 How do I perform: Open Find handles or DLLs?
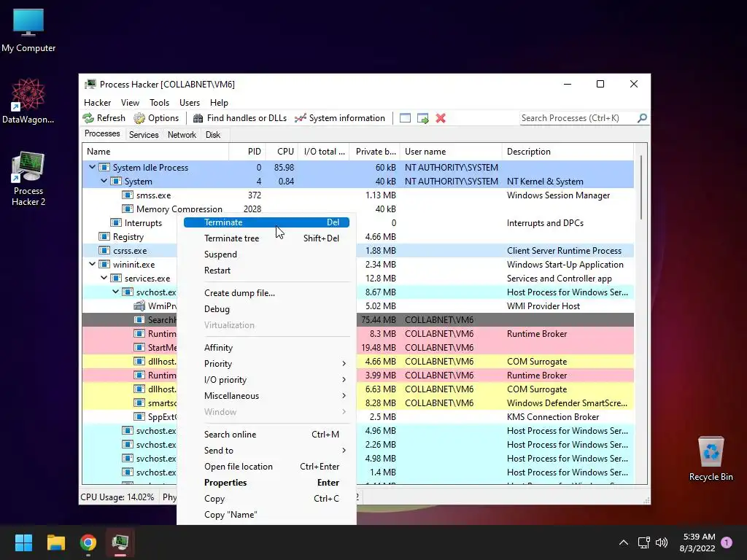point(240,118)
